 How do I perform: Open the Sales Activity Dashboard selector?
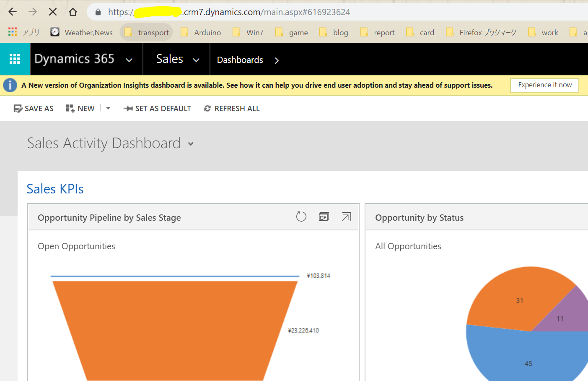[191, 144]
